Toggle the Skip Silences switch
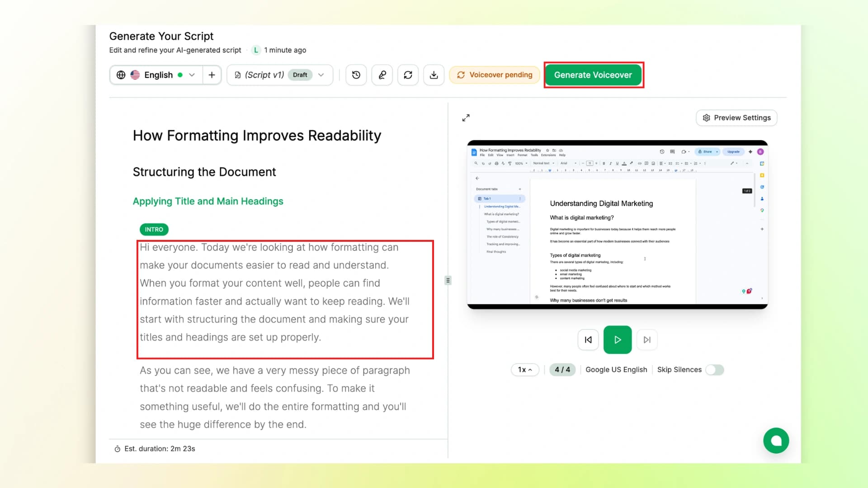Viewport: 868px width, 488px height. pos(715,370)
